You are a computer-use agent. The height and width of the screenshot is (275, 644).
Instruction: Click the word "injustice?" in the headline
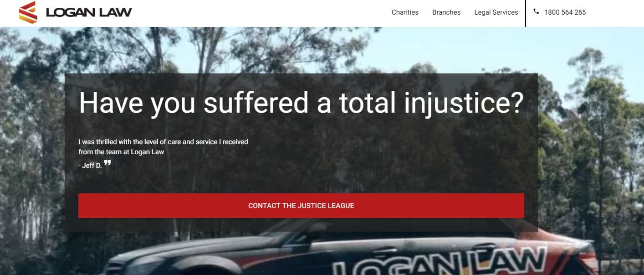coord(464,104)
